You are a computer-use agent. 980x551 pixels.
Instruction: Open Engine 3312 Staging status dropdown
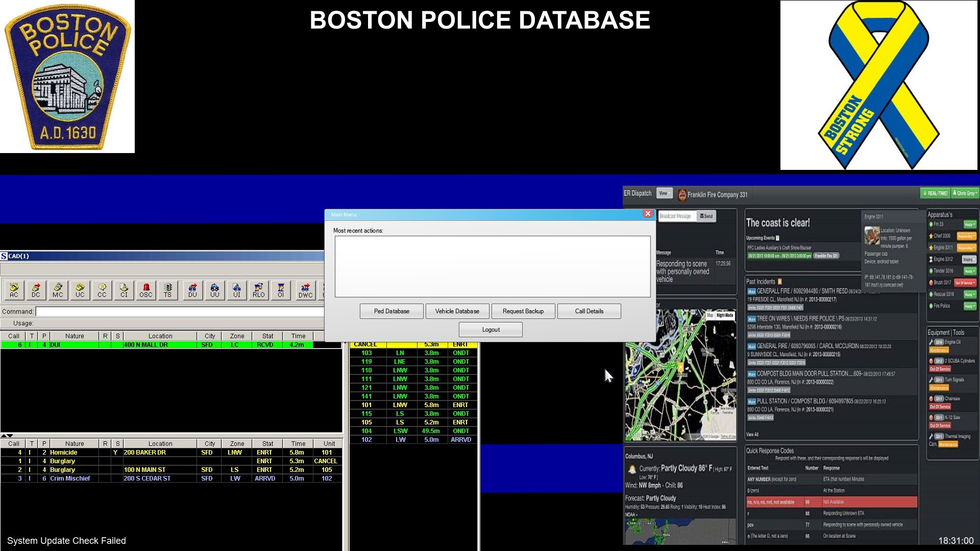(969, 260)
